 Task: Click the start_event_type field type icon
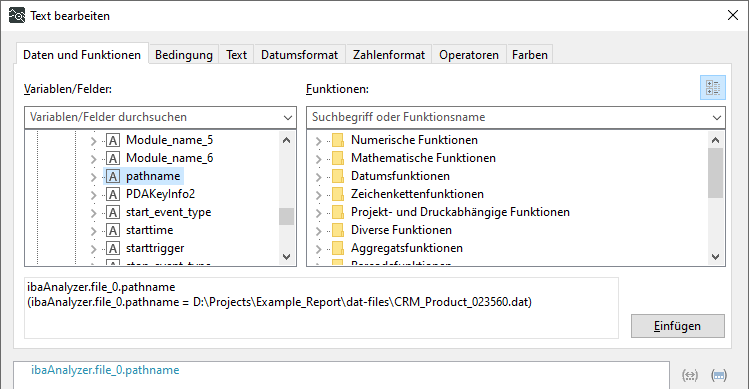click(x=113, y=212)
